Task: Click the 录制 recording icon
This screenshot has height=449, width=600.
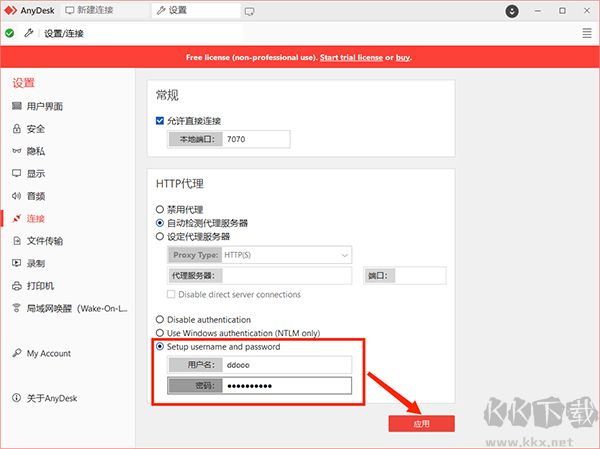Action: 16,263
